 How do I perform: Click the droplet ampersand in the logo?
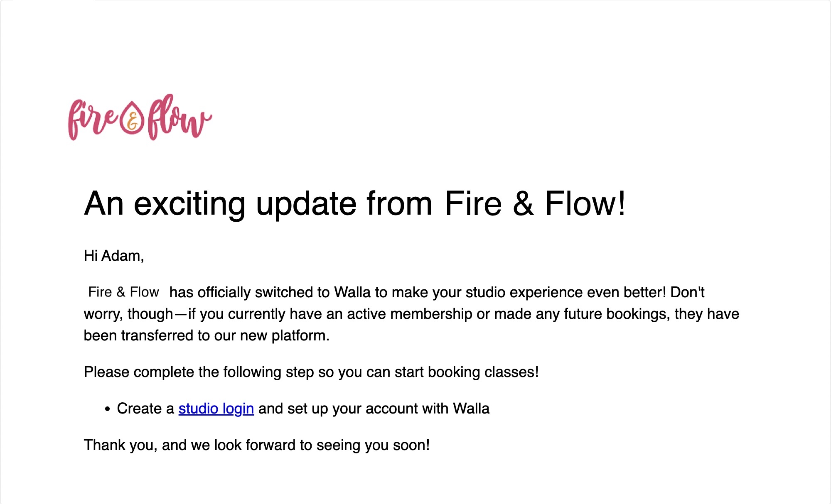133,119
